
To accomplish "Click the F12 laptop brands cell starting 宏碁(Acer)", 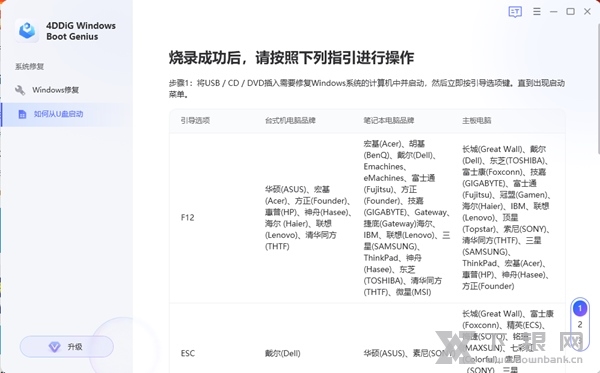I will 407,218.
